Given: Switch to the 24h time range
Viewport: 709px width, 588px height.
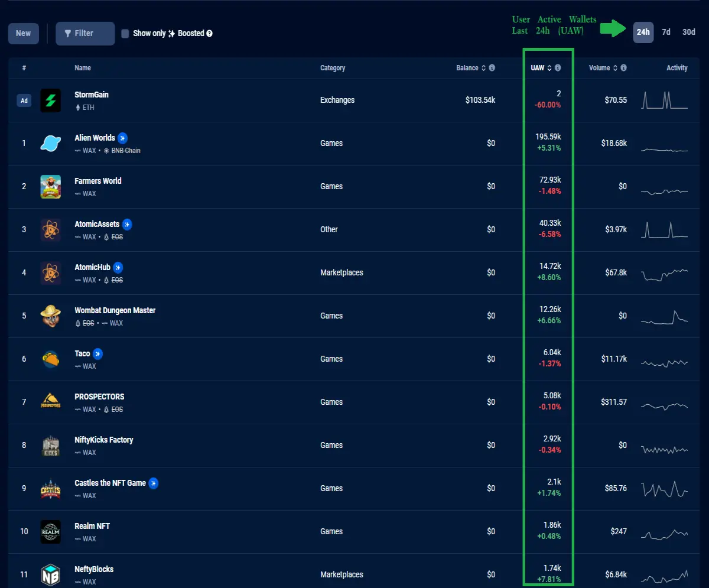Looking at the screenshot, I should (643, 32).
